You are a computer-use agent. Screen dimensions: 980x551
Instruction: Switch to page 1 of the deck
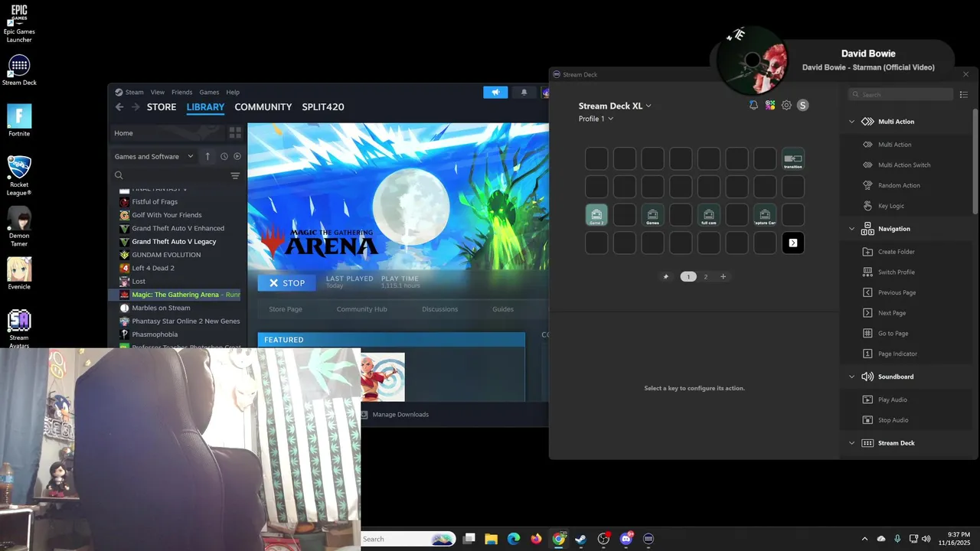[688, 277]
